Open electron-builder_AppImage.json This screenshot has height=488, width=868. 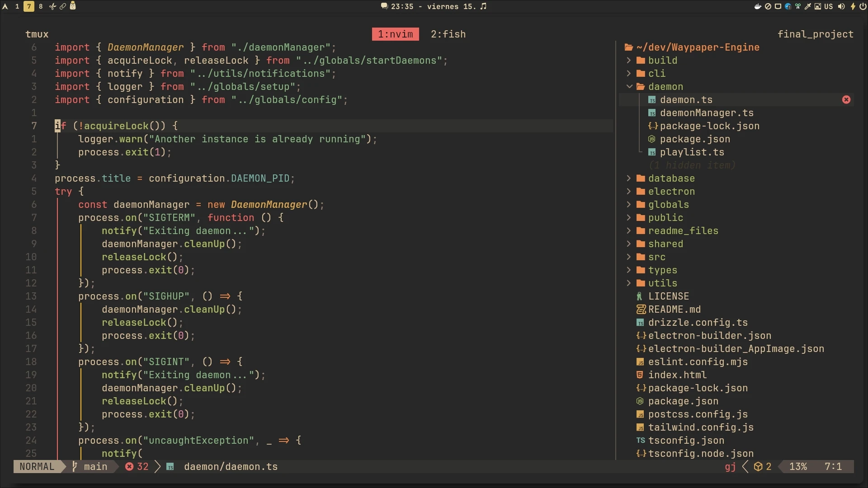tap(736, 349)
